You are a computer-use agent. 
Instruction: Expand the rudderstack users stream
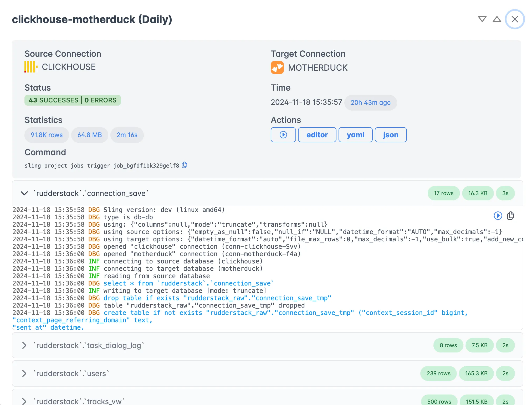24,373
